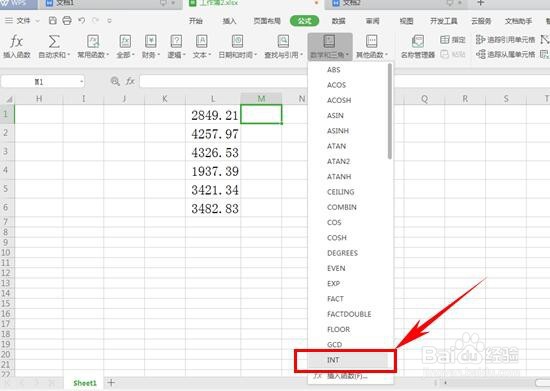Image resolution: width=550 pixels, height=391 pixels.
Task: Click the fx icon beside the formula bar
Action: [130, 81]
